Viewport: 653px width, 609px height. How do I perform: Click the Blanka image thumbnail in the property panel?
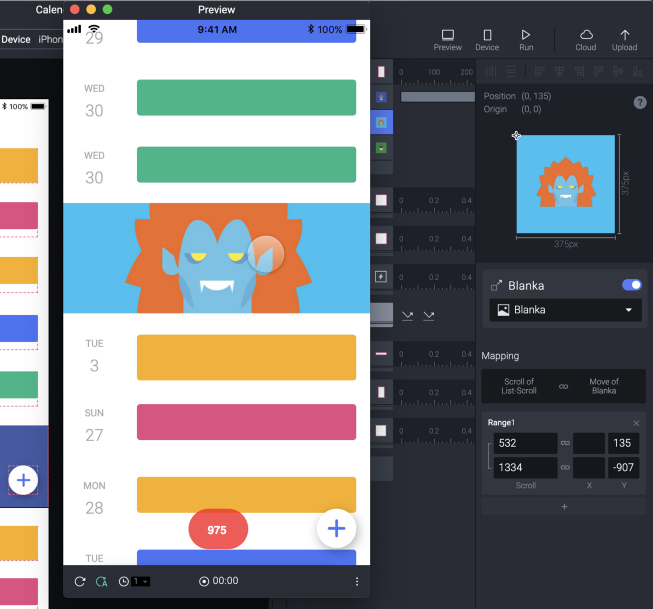pyautogui.click(x=566, y=184)
